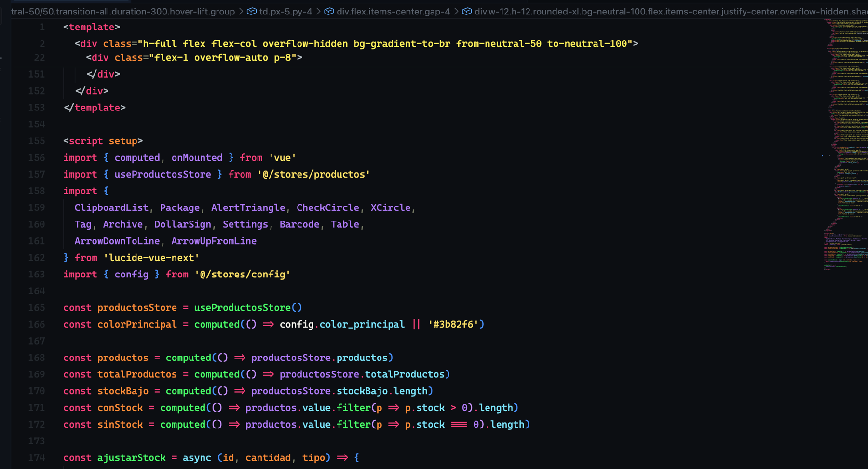The height and width of the screenshot is (469, 868).
Task: Click the stockBajo constant on line 170
Action: pyautogui.click(x=122, y=391)
